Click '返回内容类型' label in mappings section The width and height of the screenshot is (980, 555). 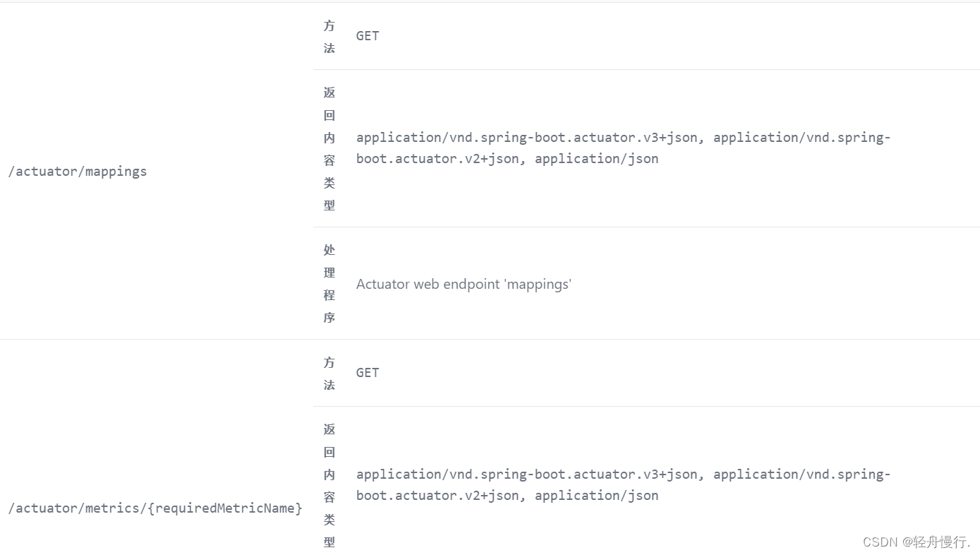pyautogui.click(x=329, y=148)
